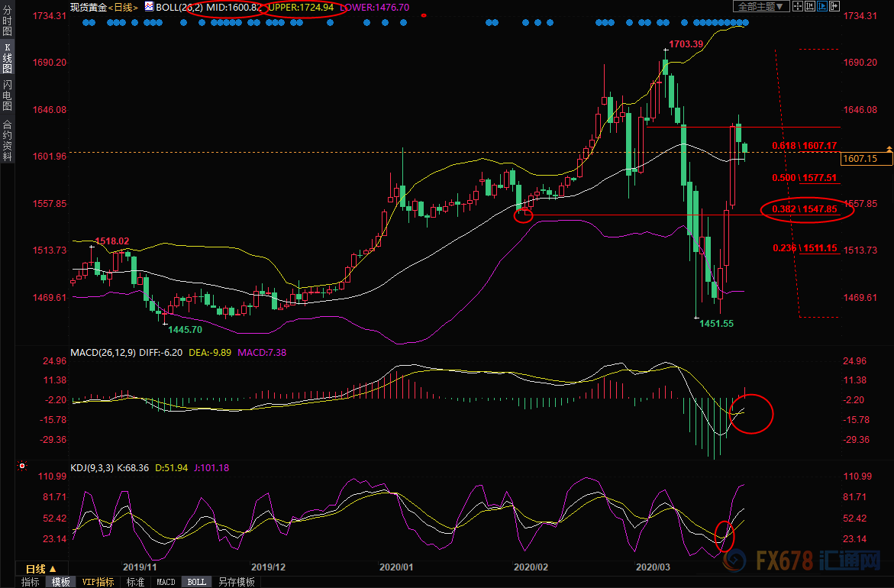The height and width of the screenshot is (588, 894).
Task: Toggle the 模板 bottom bar option
Action: 61,582
